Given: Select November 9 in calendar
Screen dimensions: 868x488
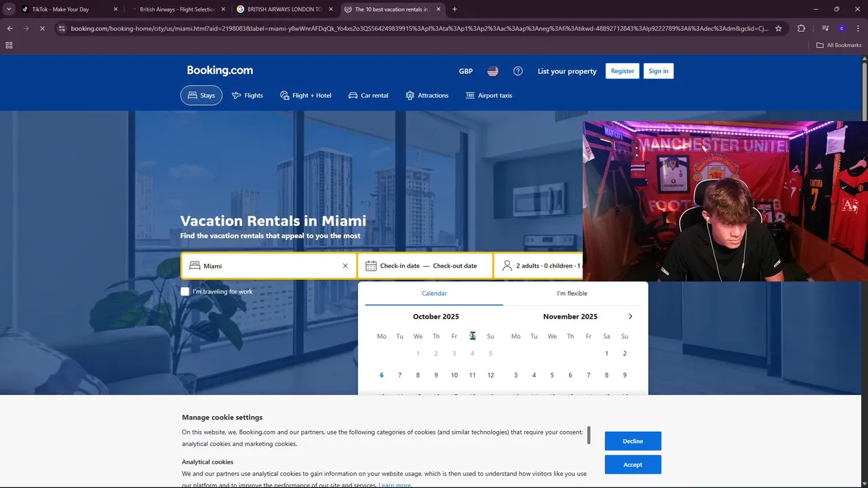Looking at the screenshot, I should pyautogui.click(x=625, y=375).
